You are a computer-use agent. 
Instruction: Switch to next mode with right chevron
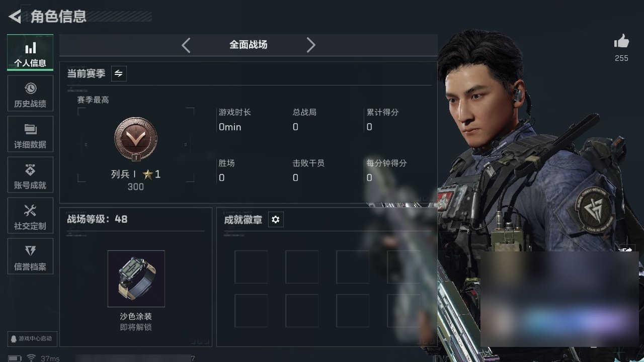pyautogui.click(x=311, y=45)
